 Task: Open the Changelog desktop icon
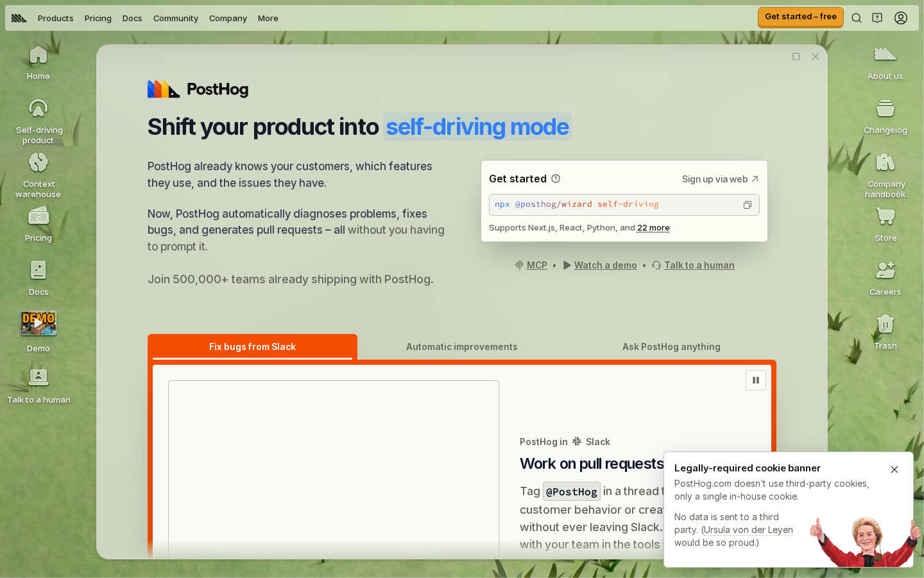click(886, 116)
